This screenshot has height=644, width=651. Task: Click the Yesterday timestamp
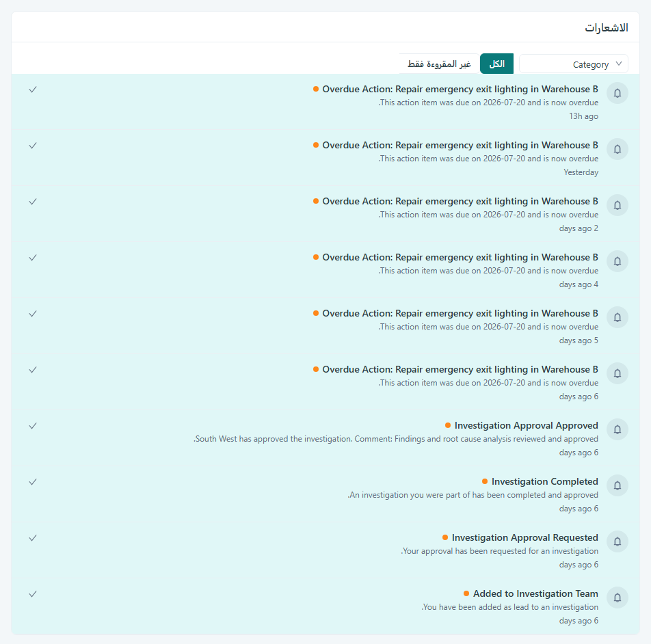[x=581, y=172]
